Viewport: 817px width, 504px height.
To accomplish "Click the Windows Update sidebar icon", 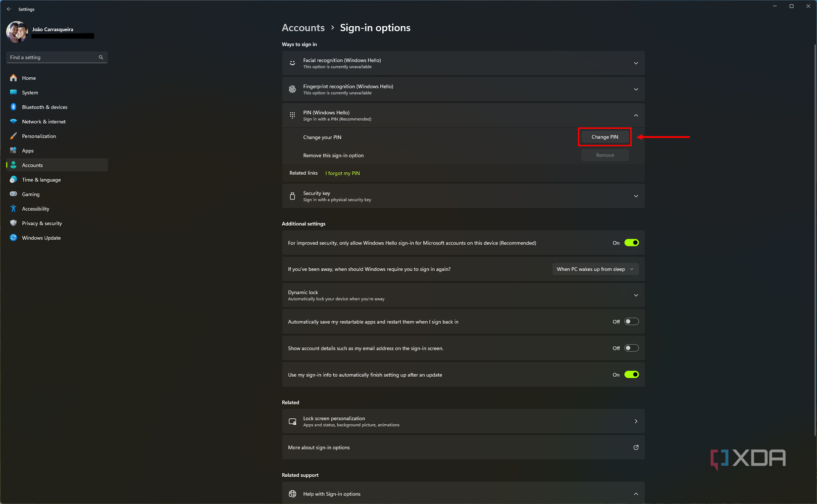I will coord(13,238).
